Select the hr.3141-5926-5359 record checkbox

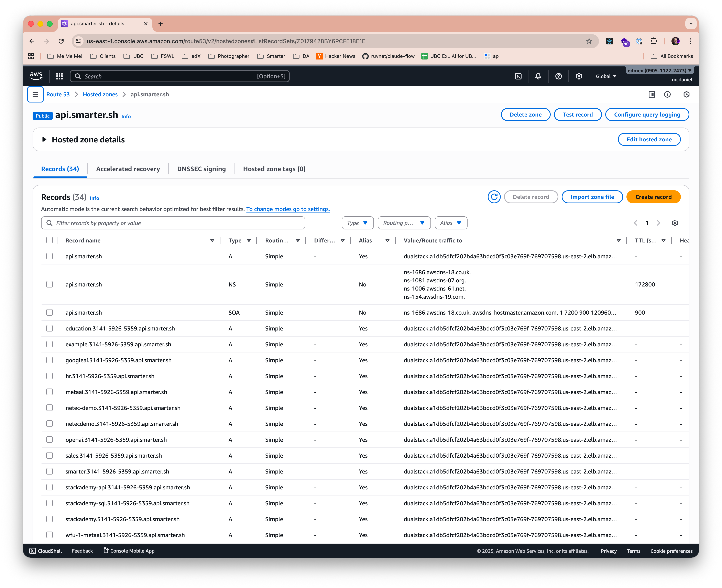[50, 376]
